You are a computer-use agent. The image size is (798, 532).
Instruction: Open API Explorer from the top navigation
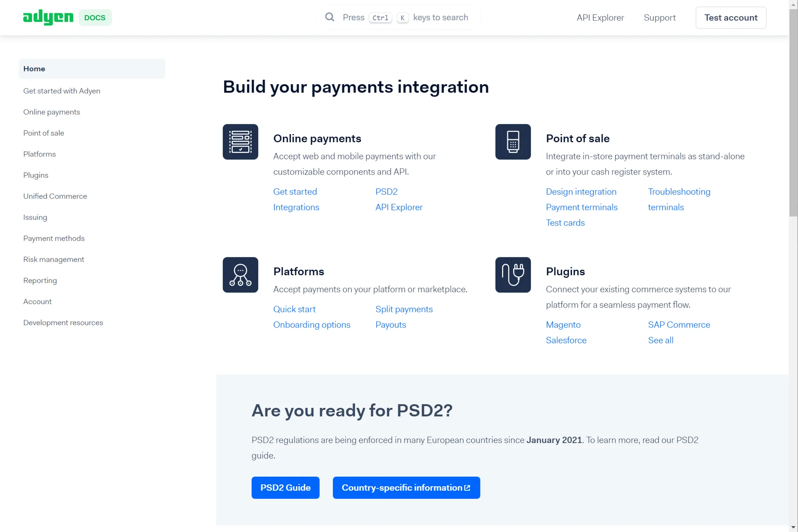(600, 18)
